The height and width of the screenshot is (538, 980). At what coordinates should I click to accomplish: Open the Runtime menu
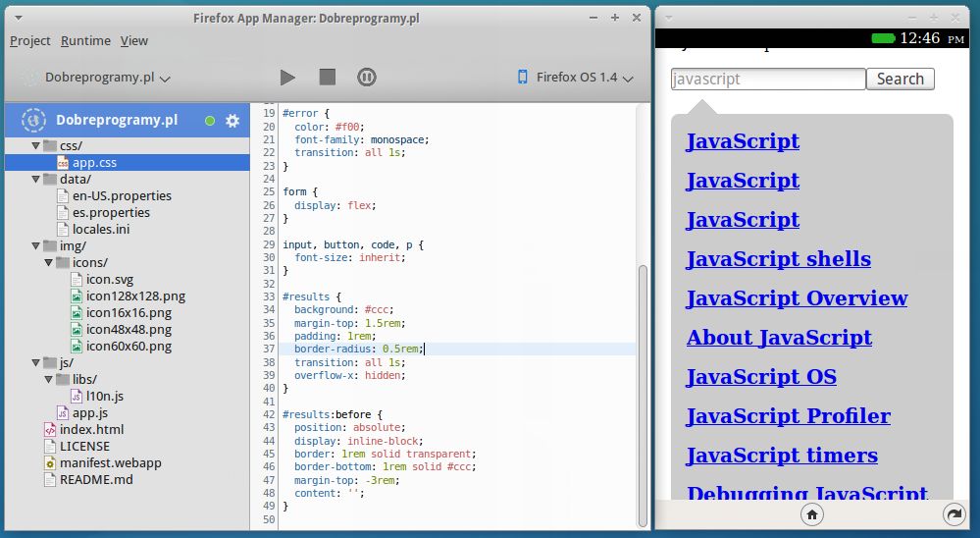[x=85, y=40]
